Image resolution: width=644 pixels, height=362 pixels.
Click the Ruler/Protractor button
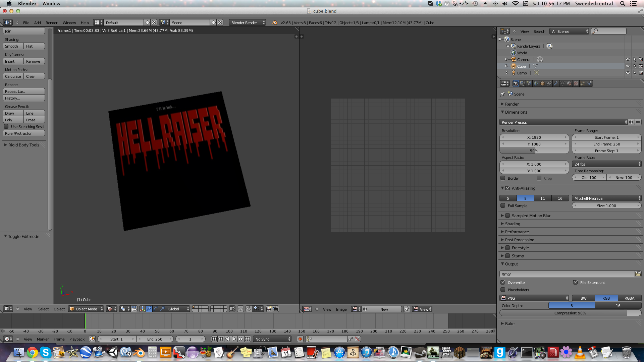tap(23, 133)
